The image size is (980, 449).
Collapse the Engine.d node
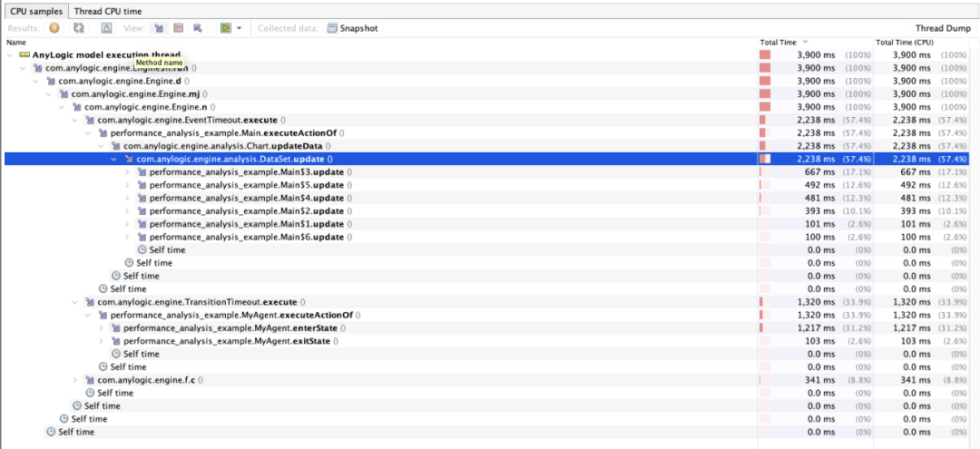pos(36,81)
